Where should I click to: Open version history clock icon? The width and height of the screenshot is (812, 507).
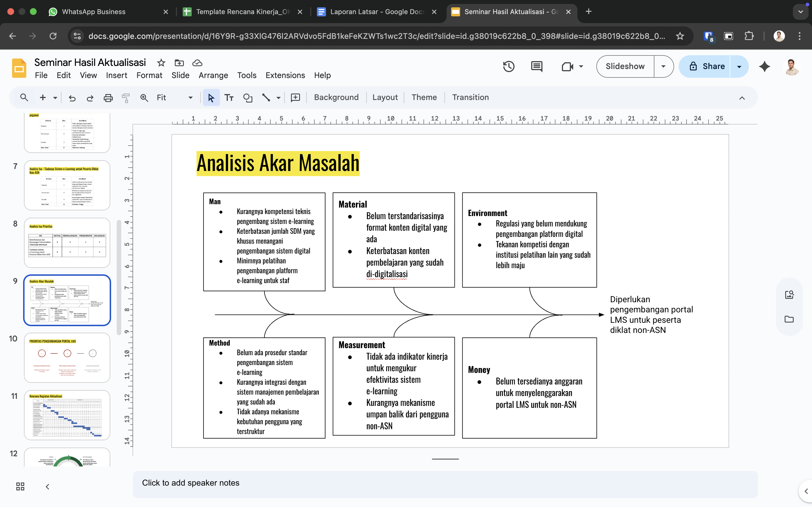pos(509,66)
